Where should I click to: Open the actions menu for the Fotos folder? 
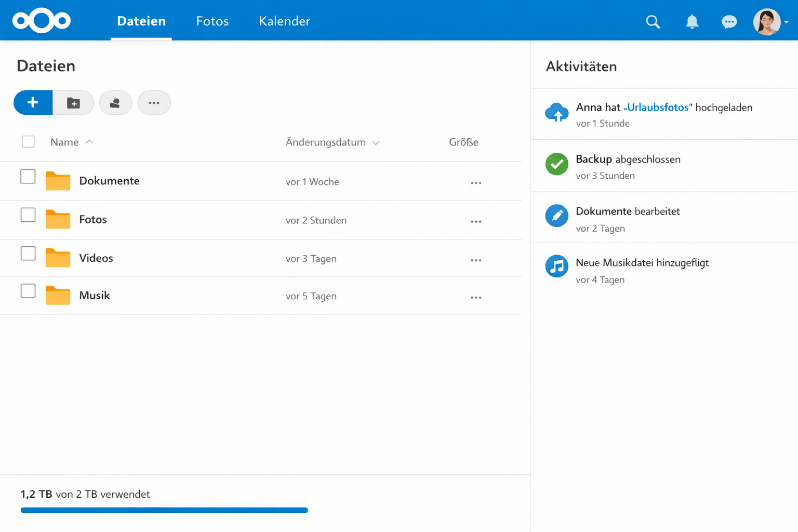tap(475, 221)
